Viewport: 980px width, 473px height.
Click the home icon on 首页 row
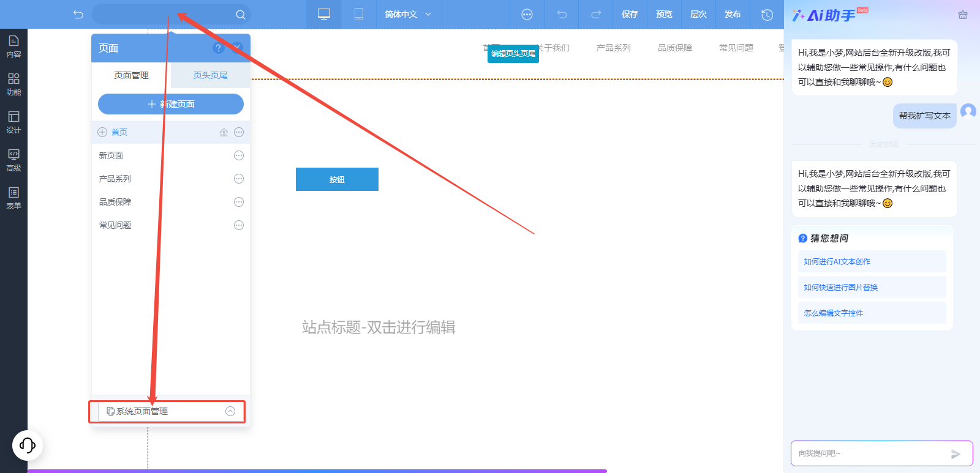pyautogui.click(x=224, y=132)
